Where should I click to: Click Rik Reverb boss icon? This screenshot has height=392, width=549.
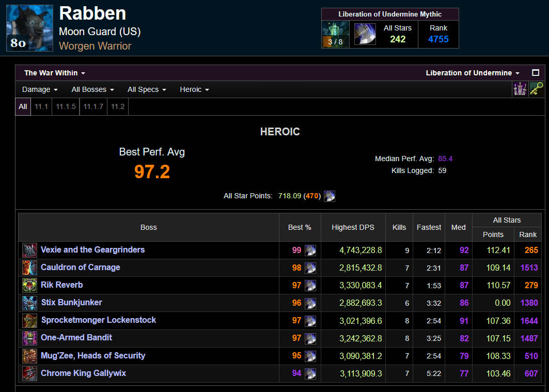pyautogui.click(x=30, y=285)
